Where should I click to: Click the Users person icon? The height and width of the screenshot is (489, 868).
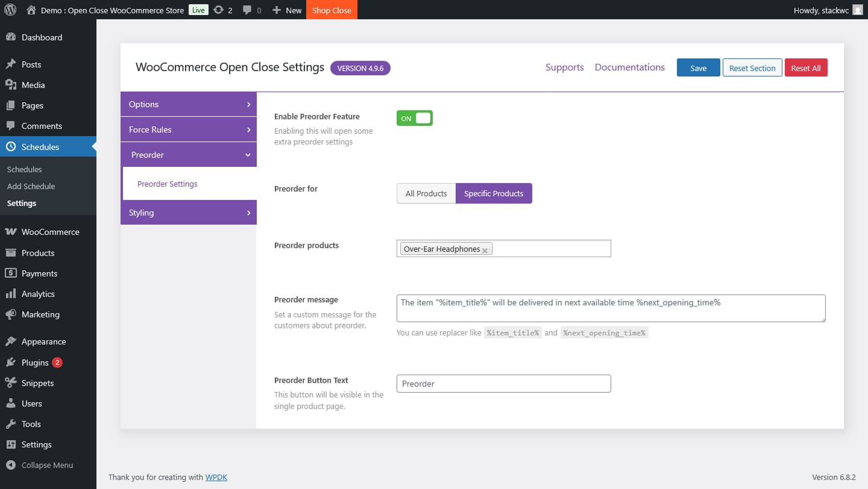pos(11,403)
